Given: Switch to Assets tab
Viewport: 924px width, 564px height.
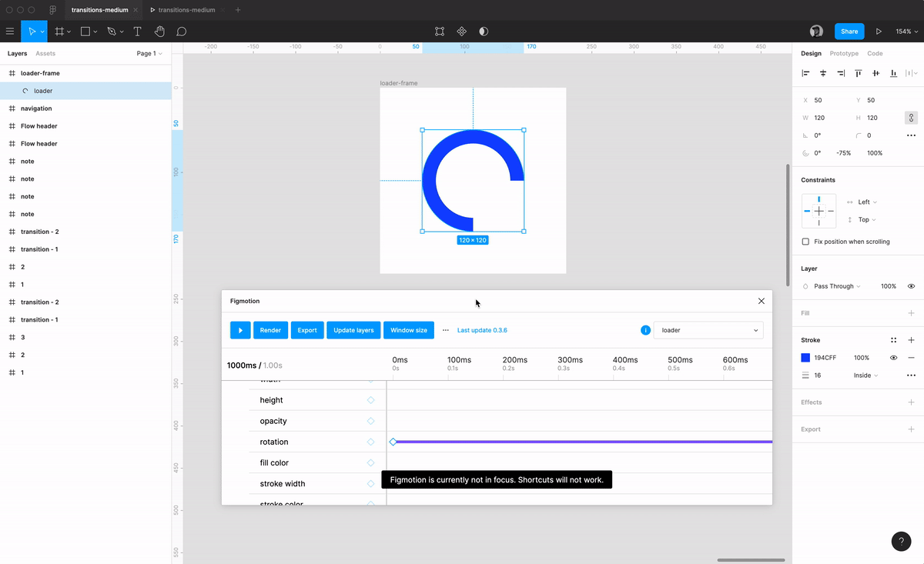Looking at the screenshot, I should coord(45,54).
